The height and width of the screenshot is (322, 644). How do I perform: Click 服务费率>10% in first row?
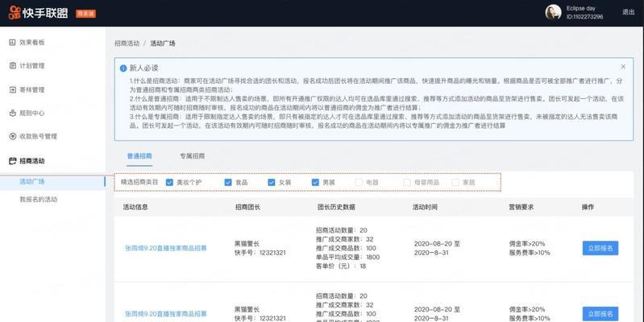pyautogui.click(x=530, y=253)
